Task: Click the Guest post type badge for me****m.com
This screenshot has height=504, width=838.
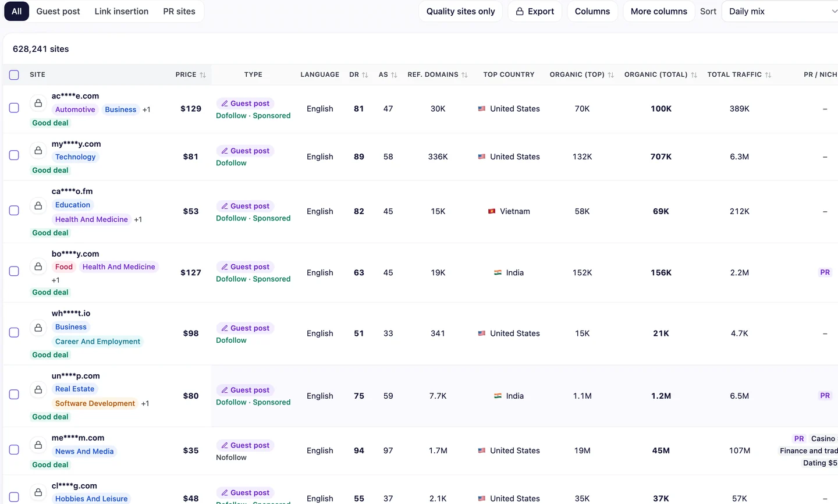Action: coord(244,445)
